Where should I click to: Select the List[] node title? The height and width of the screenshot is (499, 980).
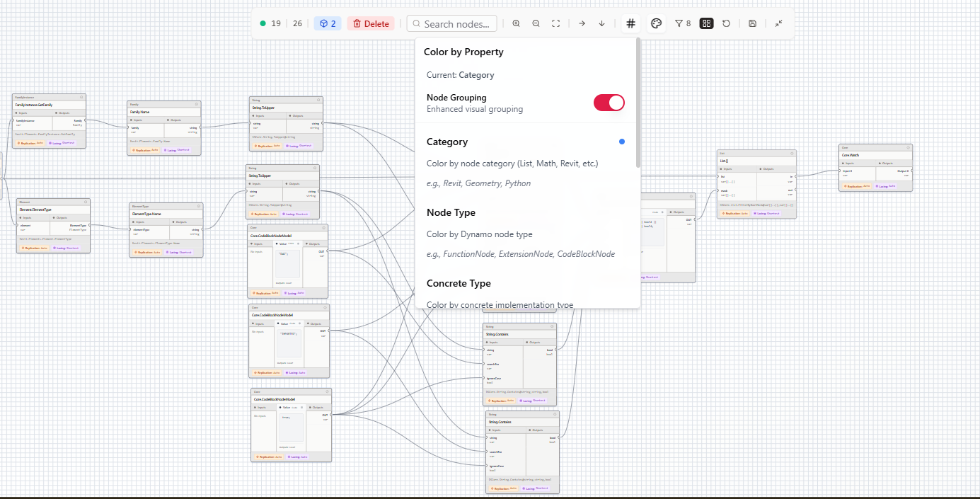pos(725,161)
